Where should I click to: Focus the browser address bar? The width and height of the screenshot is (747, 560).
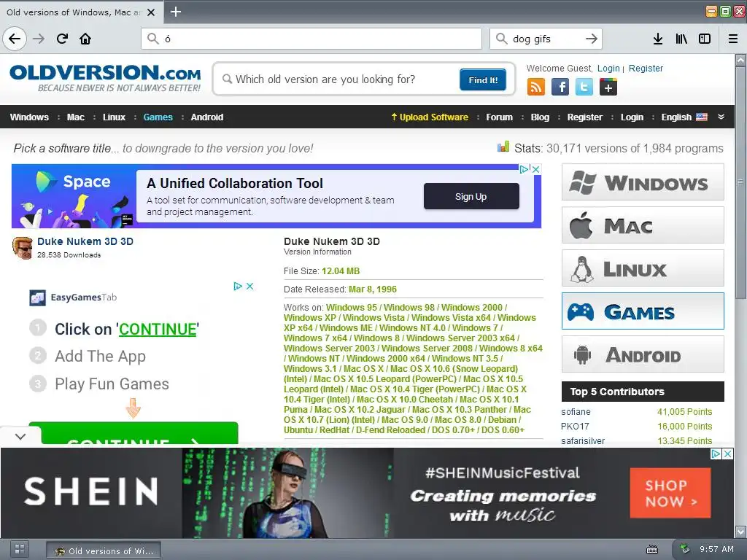coord(311,39)
